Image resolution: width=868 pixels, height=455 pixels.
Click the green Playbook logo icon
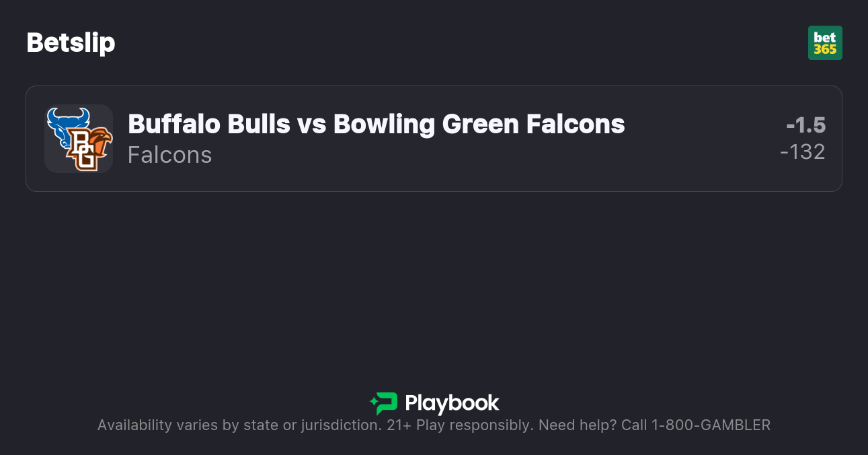pos(384,403)
